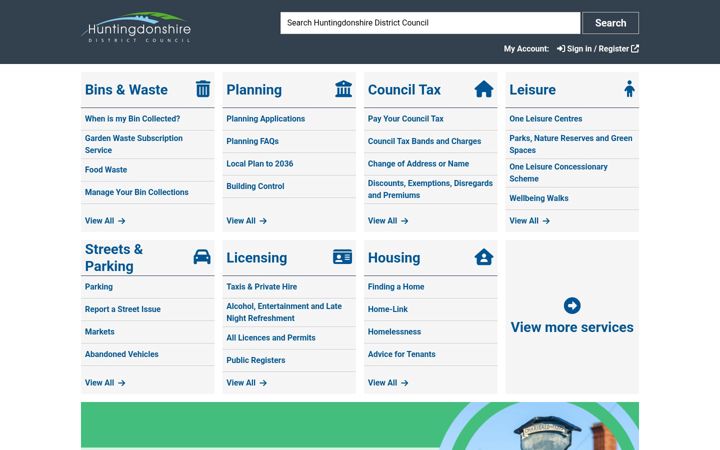Expand View All under Housing
The height and width of the screenshot is (450, 720).
pos(388,383)
